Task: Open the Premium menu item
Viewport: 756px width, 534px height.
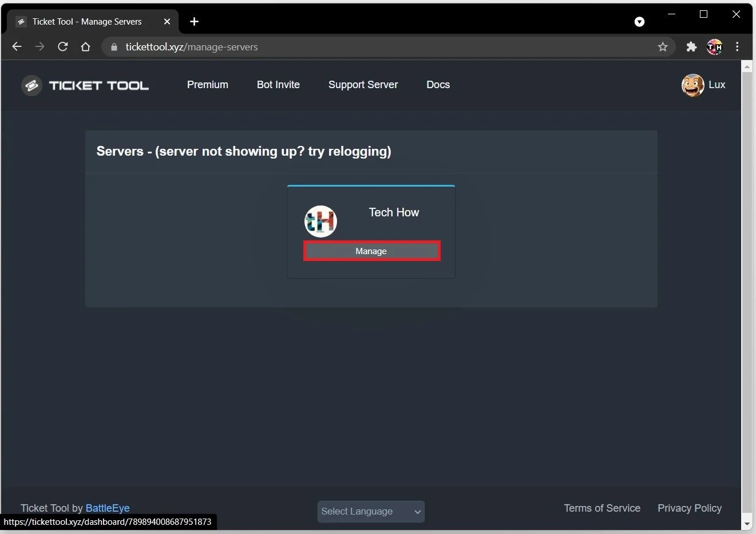Action: (208, 85)
